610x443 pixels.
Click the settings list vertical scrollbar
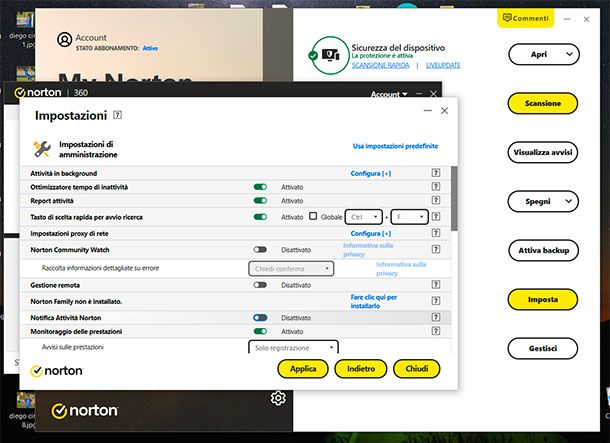coord(454,198)
